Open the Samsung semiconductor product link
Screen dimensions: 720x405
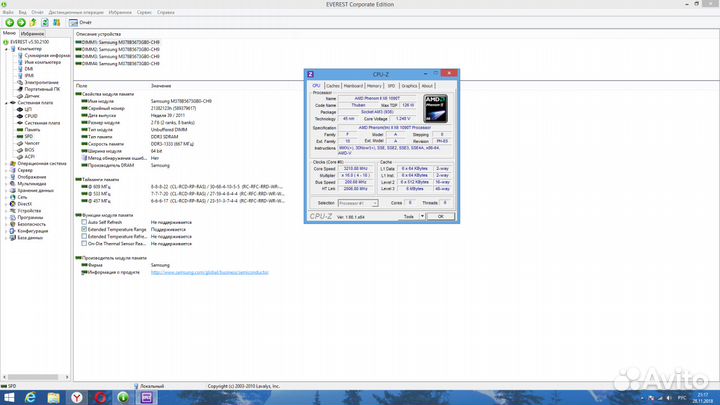point(209,272)
